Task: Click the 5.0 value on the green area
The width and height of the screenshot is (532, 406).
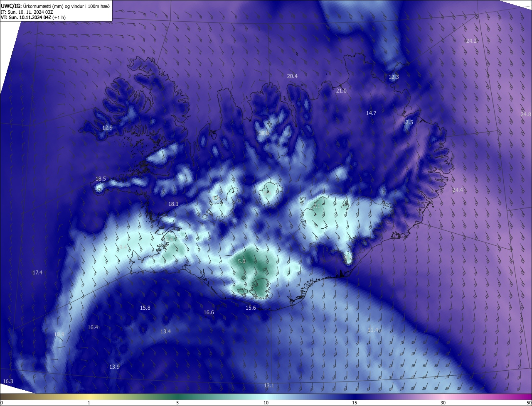Action: (x=241, y=261)
